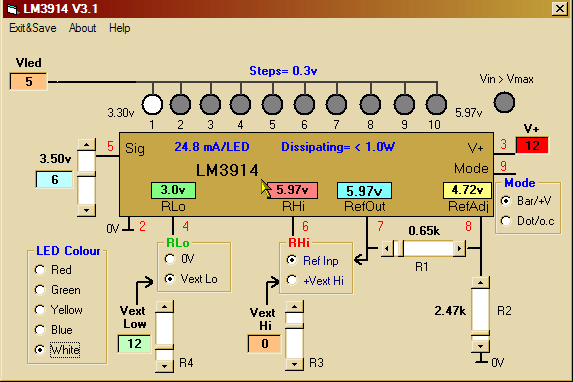Click the Vin > Vmax overflow LED
This screenshot has height=382, width=573.
504,102
